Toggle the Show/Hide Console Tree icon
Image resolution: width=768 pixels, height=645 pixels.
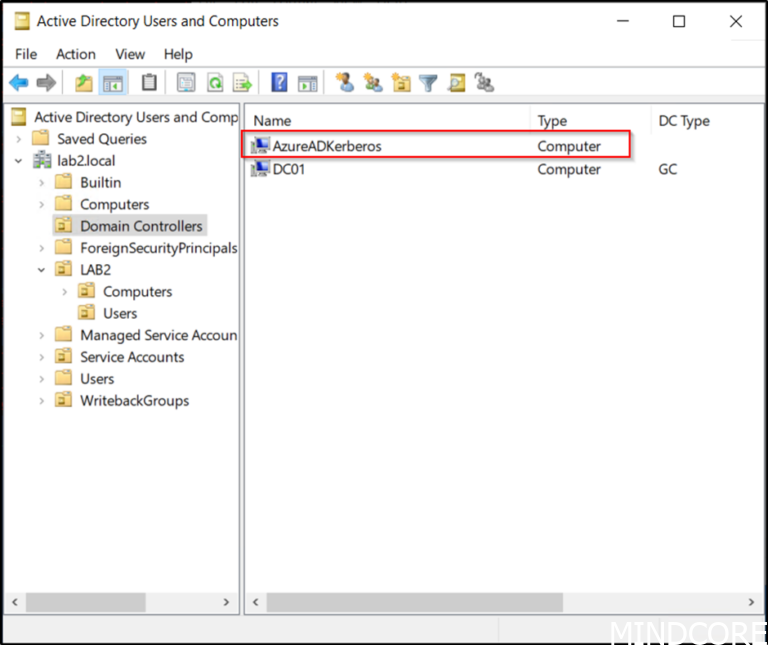(113, 83)
